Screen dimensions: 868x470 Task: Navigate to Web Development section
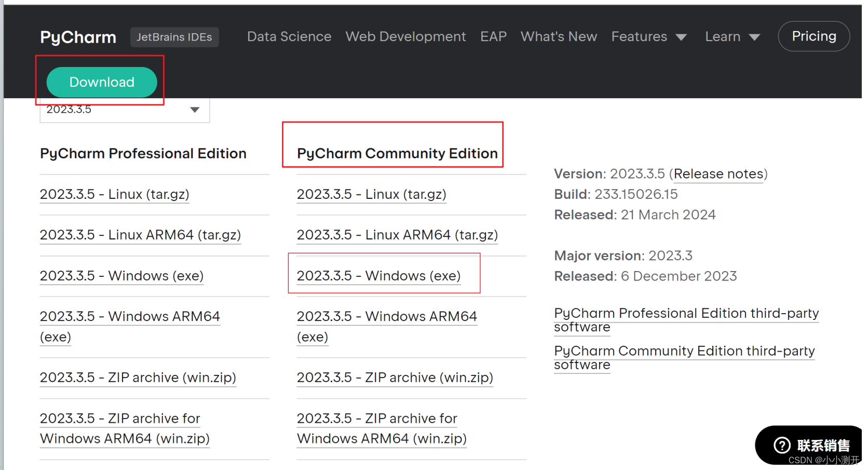pyautogui.click(x=405, y=36)
